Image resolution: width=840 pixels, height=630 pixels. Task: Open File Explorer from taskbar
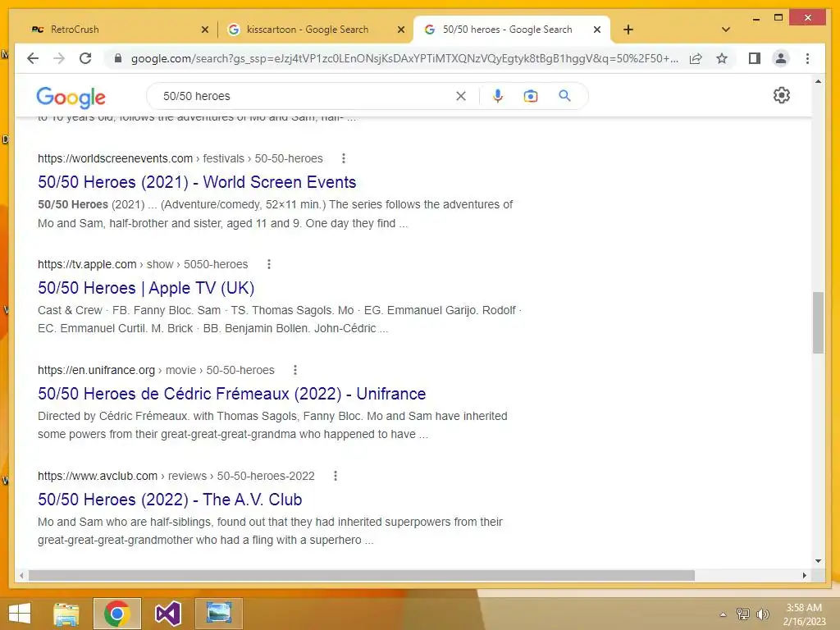(x=66, y=614)
